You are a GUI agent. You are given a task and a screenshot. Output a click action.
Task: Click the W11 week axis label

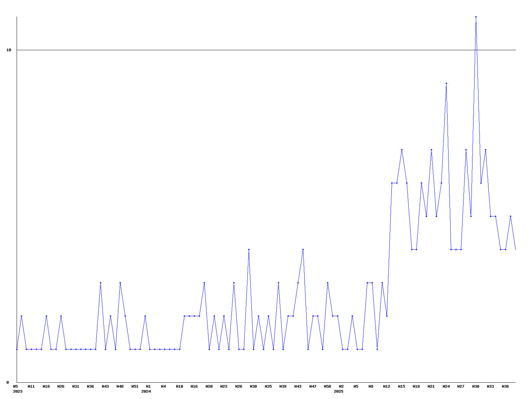coord(31,387)
